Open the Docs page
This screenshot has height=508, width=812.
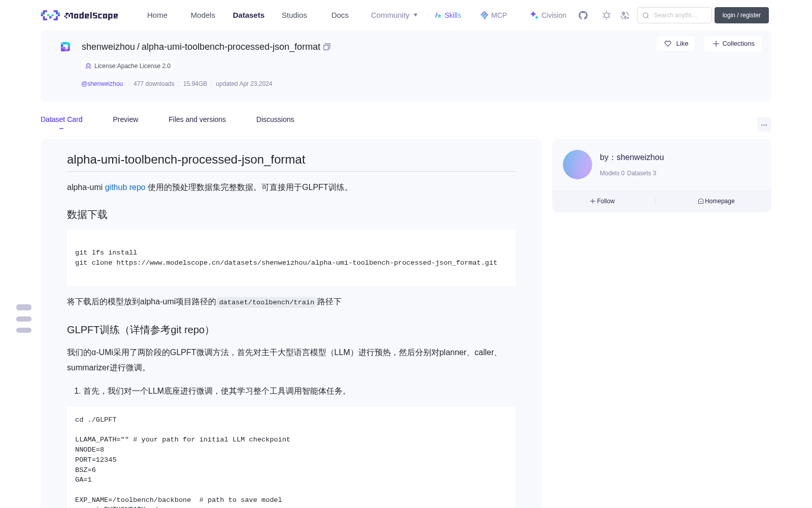coord(340,15)
